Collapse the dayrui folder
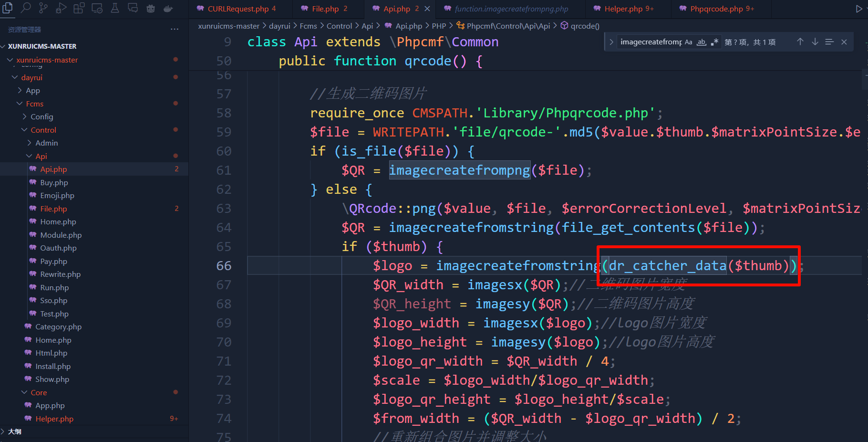This screenshot has height=442, width=868. tap(31, 77)
